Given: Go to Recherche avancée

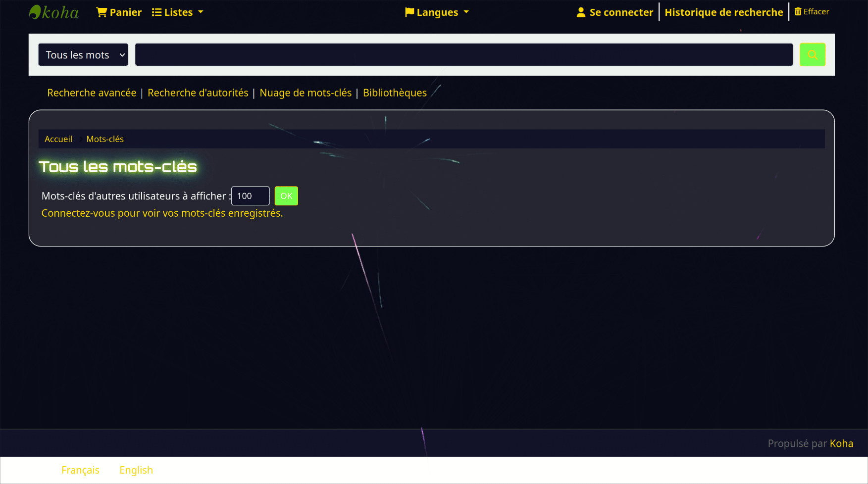Looking at the screenshot, I should tap(92, 93).
